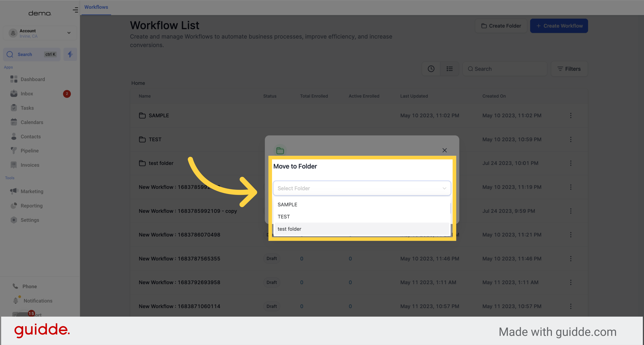Viewport: 644px width, 345px height.
Task: Choose SAMPLE in the folder dropdown list
Action: [362, 204]
